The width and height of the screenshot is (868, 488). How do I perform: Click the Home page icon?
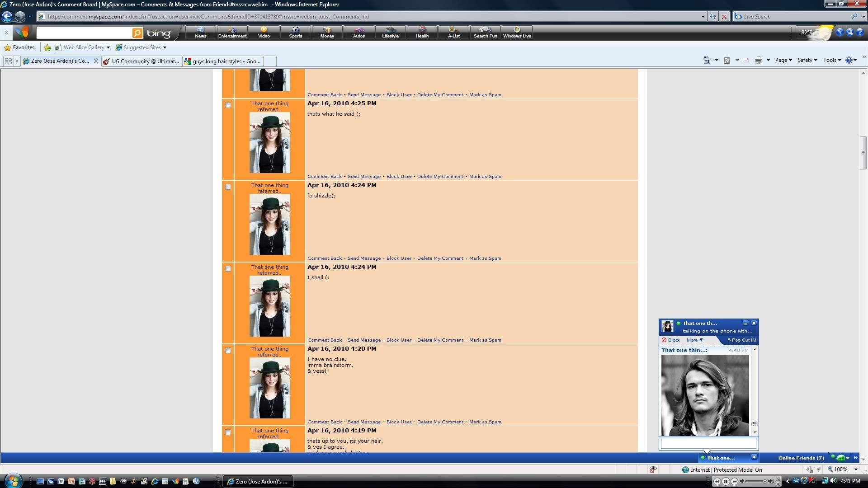coord(707,60)
